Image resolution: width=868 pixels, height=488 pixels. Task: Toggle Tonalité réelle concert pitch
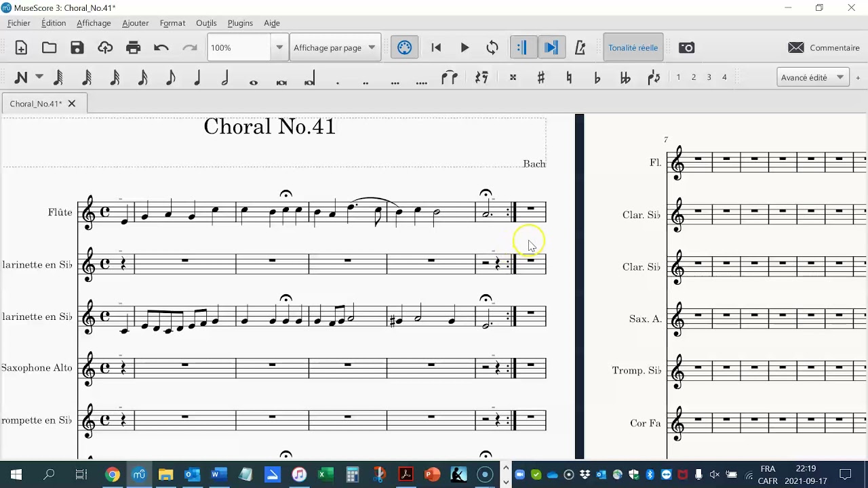click(633, 47)
